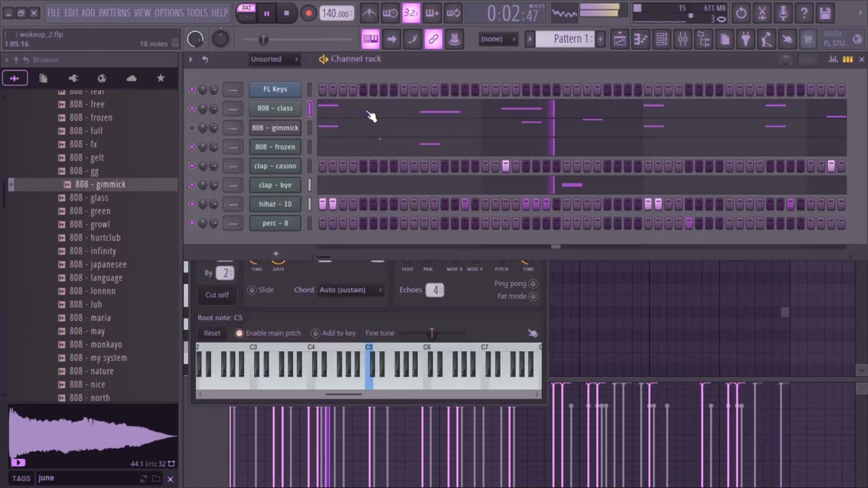Click the red record button

tap(308, 13)
